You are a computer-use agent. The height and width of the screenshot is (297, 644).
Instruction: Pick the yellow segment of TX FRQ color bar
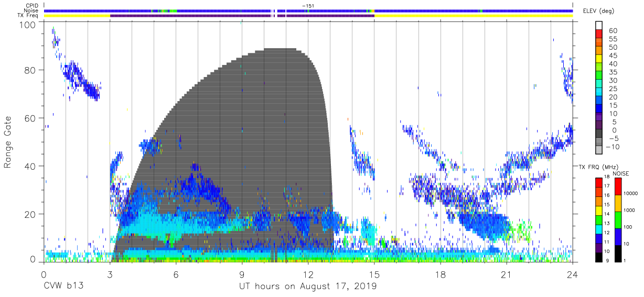point(598,210)
